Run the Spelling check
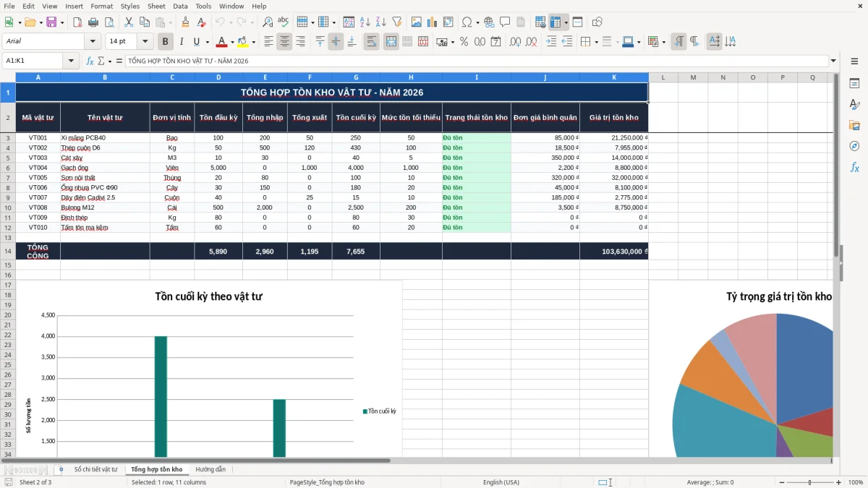The height and width of the screenshot is (488, 868). 284,22
